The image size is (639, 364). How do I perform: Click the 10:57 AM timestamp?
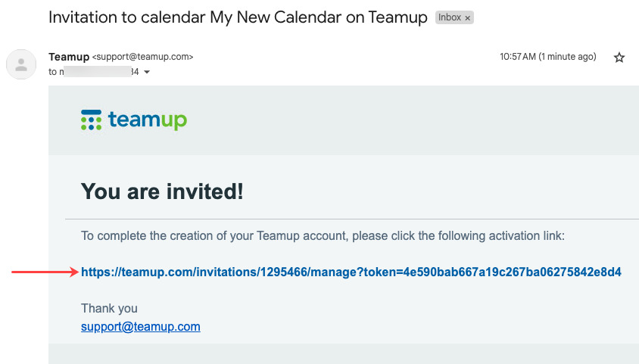click(547, 57)
